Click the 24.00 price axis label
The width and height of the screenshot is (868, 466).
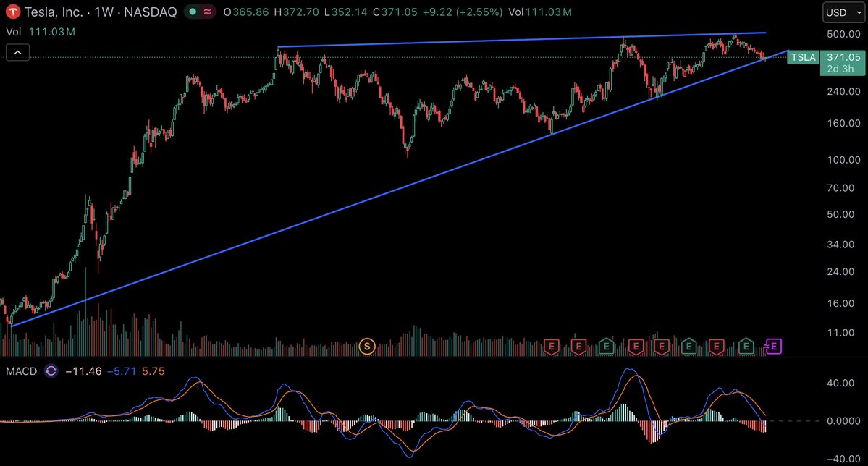coord(841,272)
